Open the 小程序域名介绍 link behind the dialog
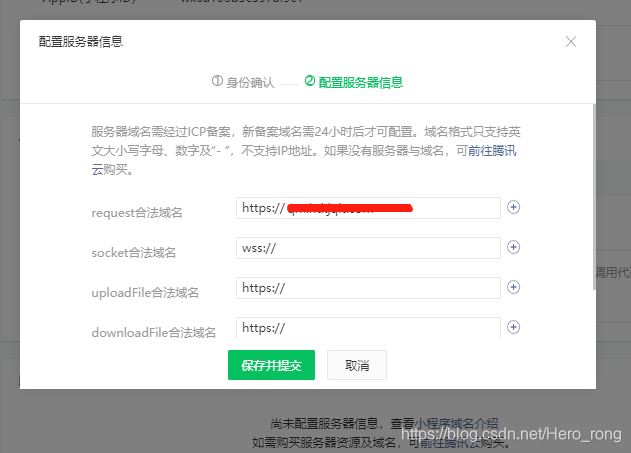Viewport: 631px width, 453px height. pos(456,423)
